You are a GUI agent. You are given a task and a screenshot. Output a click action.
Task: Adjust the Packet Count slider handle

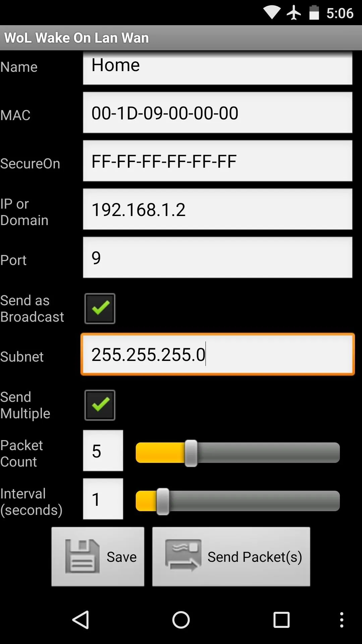(191, 453)
